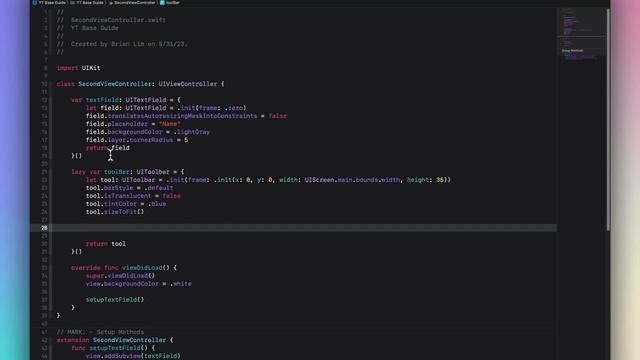This screenshot has height=360, width=640.
Task: Click 'var textField: UITextField = {' line
Action: point(126,100)
